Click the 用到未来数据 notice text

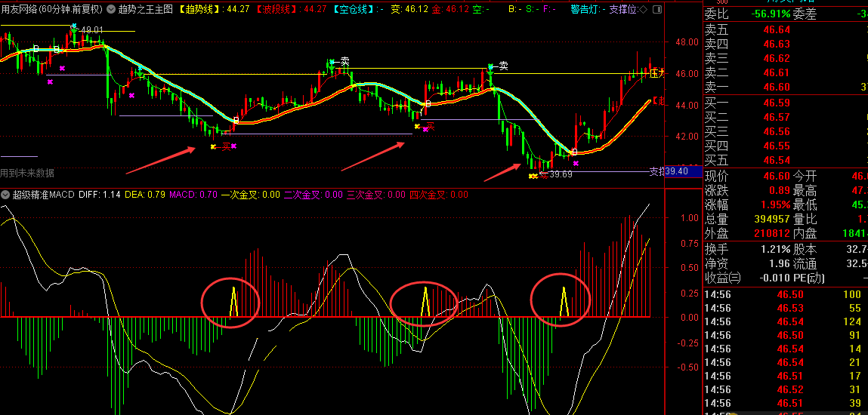(28, 173)
